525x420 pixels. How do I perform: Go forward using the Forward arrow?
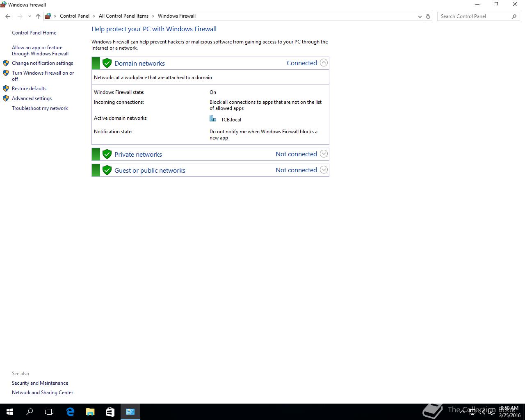tap(20, 16)
